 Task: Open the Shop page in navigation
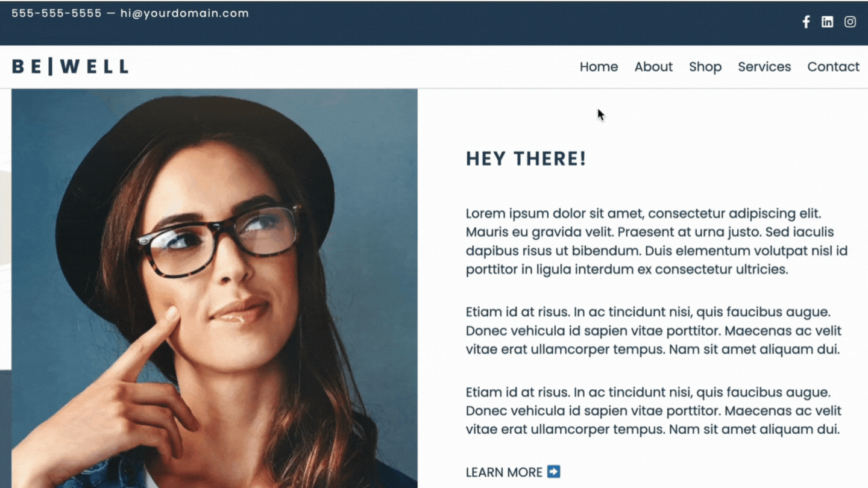tap(705, 67)
